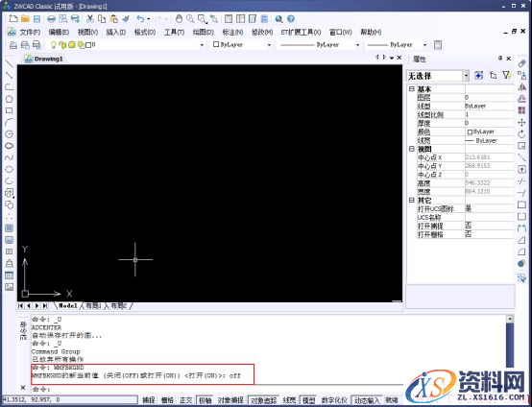This screenshot has width=532, height=407.
Task: Select the Ellipse draw tool
Action: pyautogui.click(x=10, y=169)
